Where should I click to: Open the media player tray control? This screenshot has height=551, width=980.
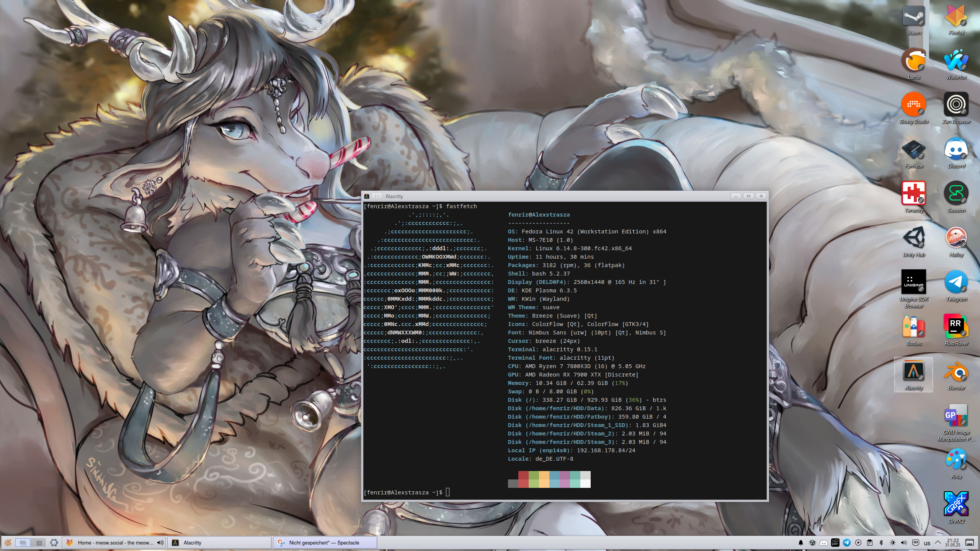click(858, 543)
